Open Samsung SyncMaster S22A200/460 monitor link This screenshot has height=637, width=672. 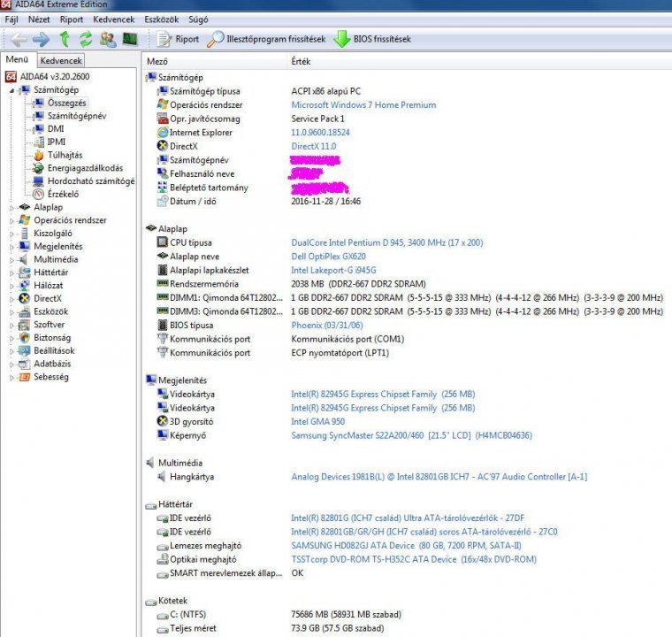click(x=411, y=435)
